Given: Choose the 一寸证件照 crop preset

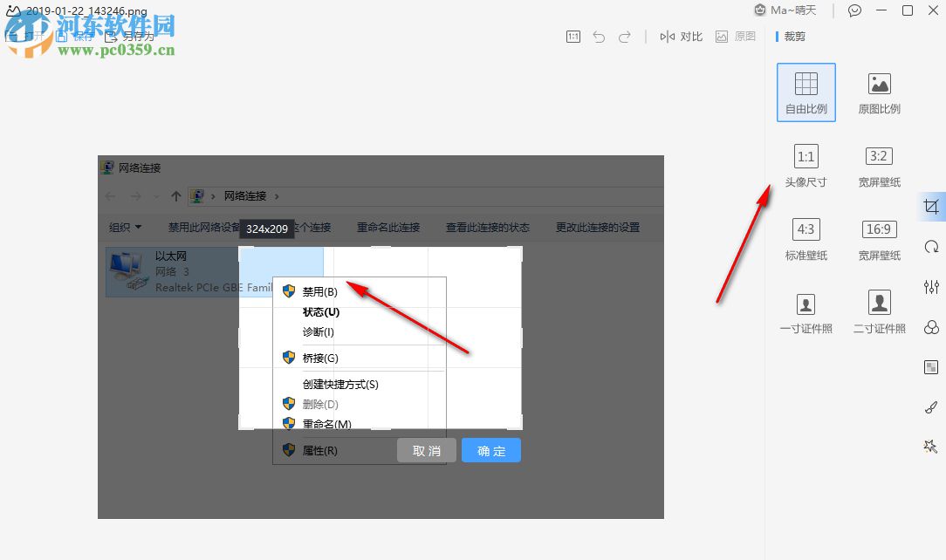Looking at the screenshot, I should point(805,313).
